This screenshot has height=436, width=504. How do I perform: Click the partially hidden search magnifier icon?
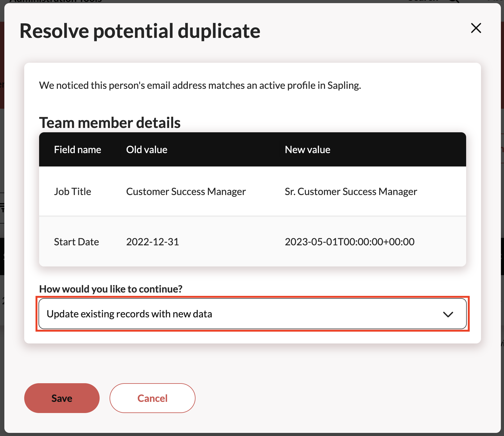click(x=454, y=1)
